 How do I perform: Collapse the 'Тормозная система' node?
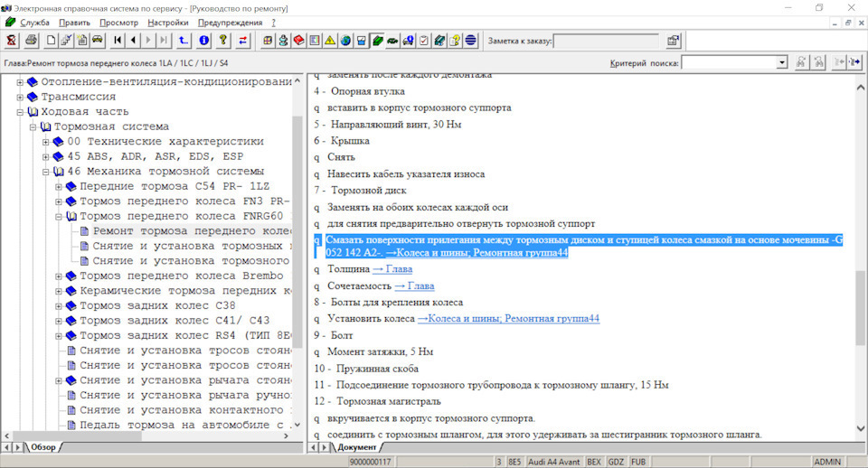tap(33, 126)
